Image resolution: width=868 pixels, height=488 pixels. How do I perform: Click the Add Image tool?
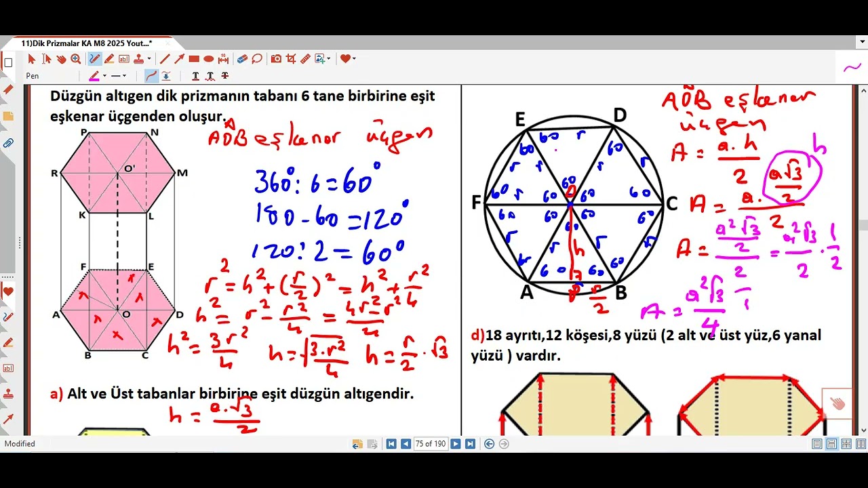point(320,59)
